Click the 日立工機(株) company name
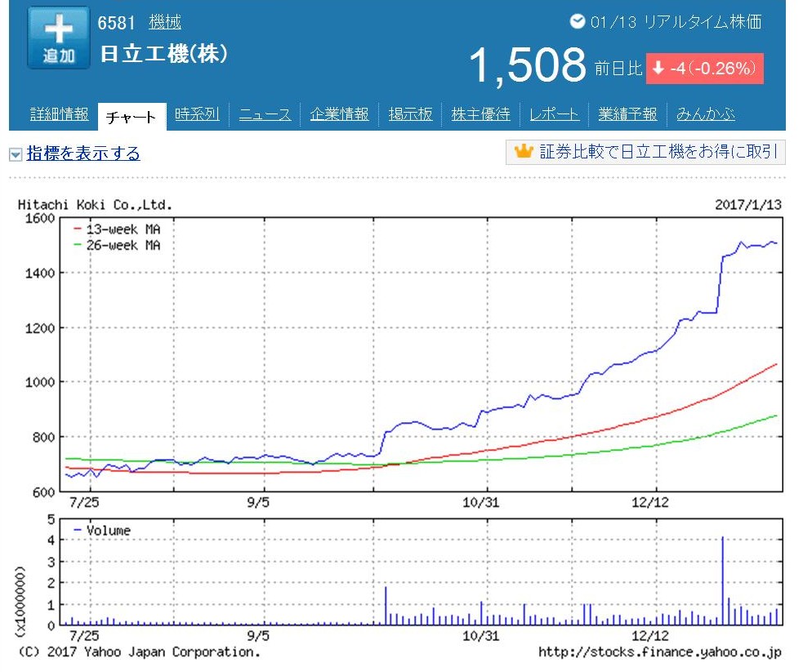The width and height of the screenshot is (803, 672). click(164, 54)
